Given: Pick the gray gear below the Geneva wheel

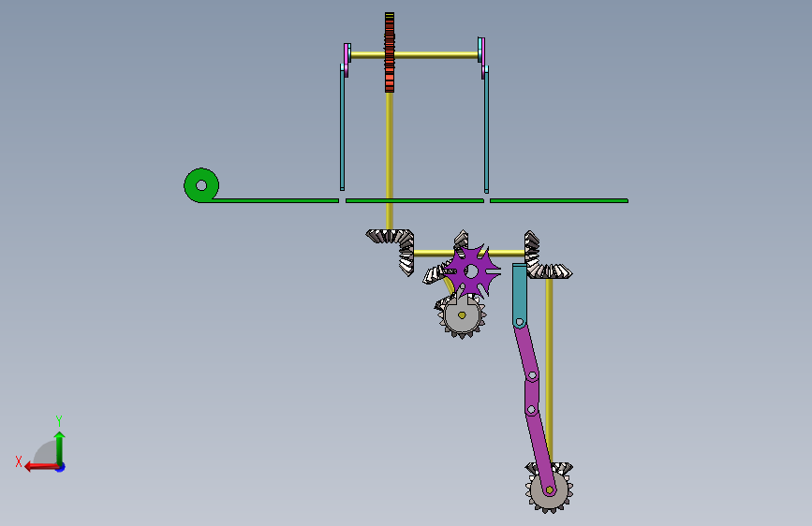Looking at the screenshot, I should click(x=462, y=314).
